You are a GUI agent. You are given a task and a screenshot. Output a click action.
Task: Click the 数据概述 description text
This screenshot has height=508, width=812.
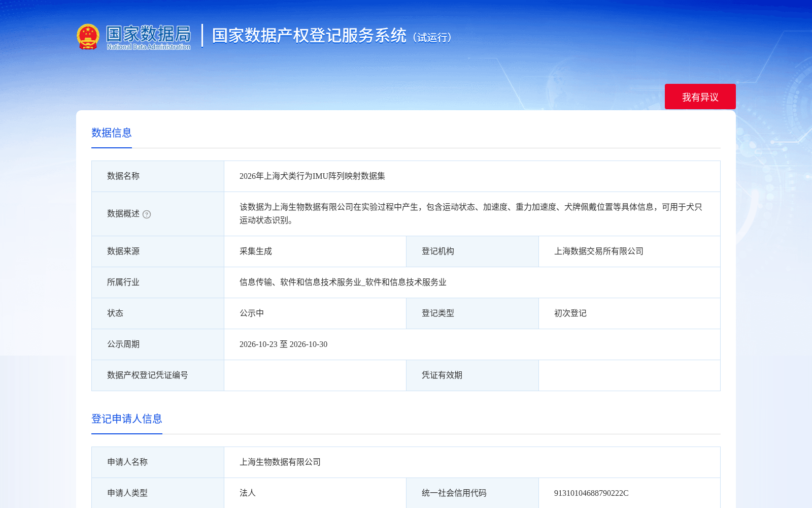coord(471,214)
